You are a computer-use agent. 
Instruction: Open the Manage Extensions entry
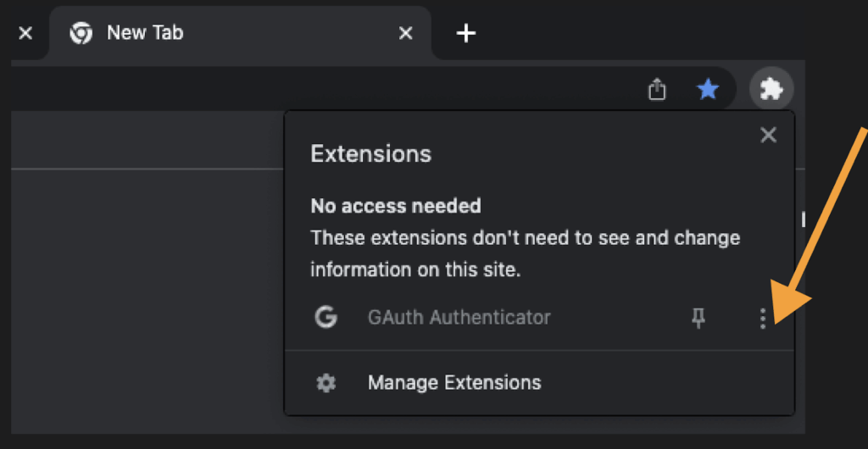[454, 383]
